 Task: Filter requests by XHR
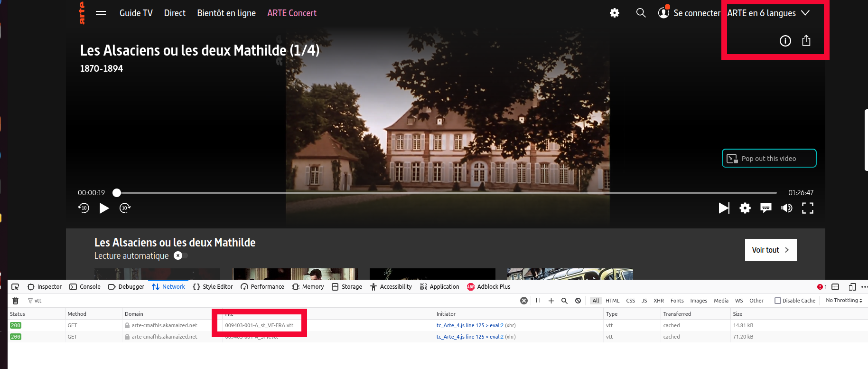[659, 301]
